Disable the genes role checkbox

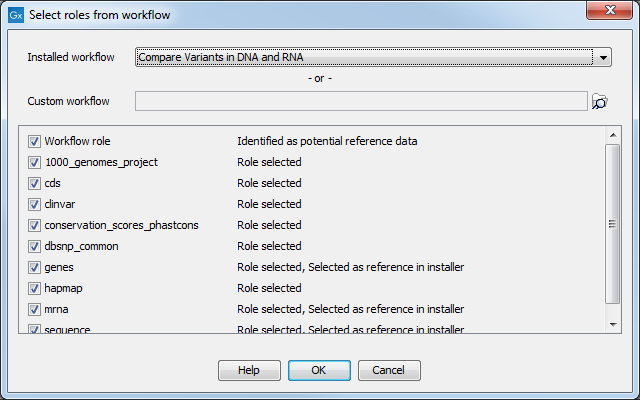(x=35, y=267)
